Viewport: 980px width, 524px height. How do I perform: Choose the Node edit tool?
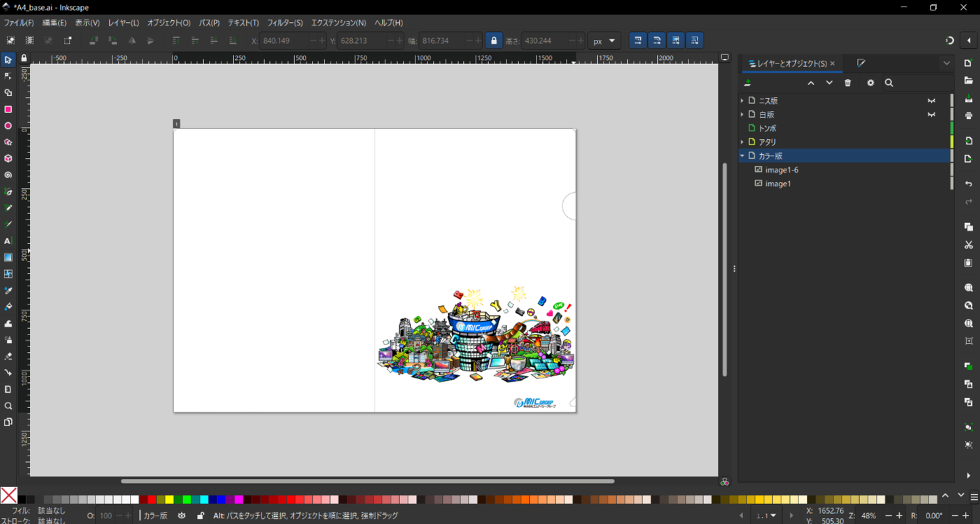[x=8, y=76]
